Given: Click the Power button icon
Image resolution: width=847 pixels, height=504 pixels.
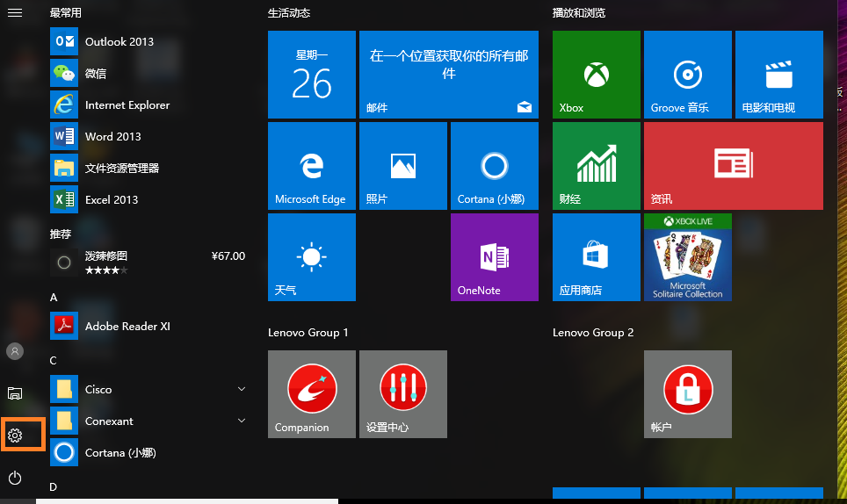Looking at the screenshot, I should click(x=15, y=478).
